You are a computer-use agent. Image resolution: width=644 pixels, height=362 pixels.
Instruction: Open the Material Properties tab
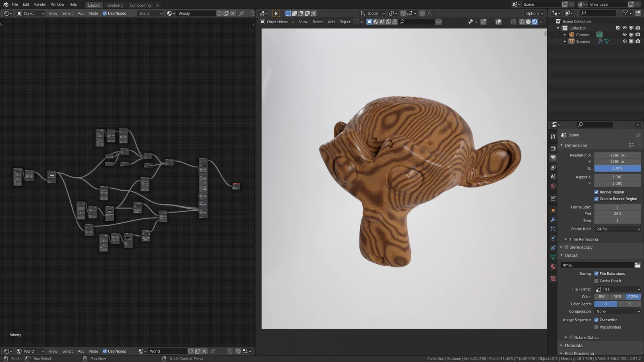(x=553, y=266)
